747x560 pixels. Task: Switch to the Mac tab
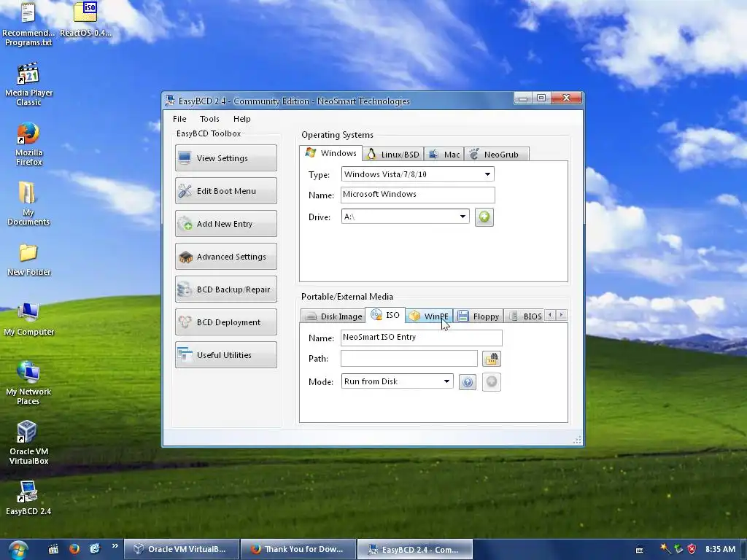444,155
